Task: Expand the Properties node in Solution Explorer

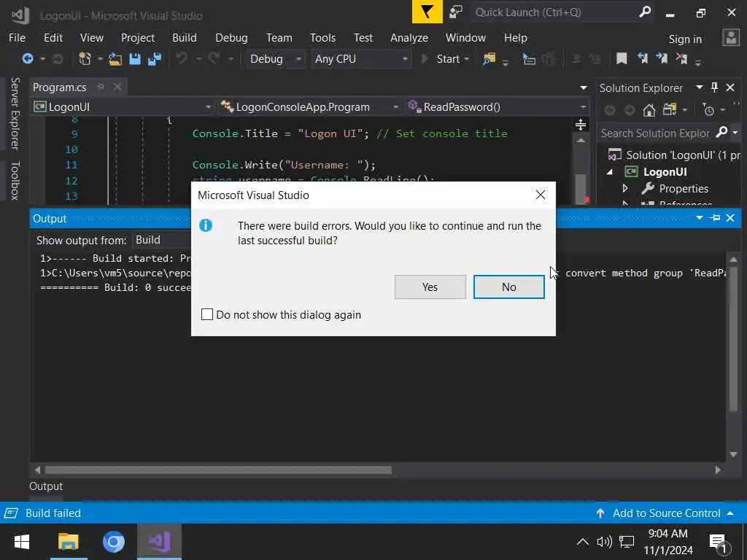Action: pos(625,189)
